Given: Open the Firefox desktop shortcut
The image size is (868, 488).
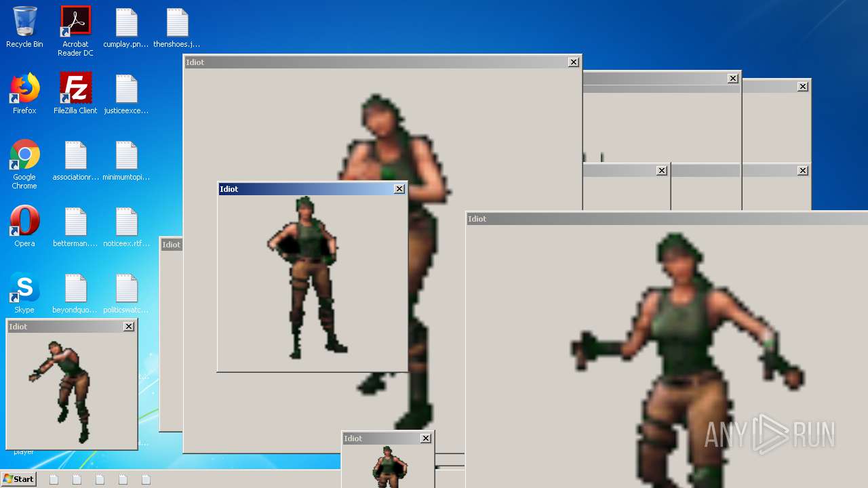Looking at the screenshot, I should (x=24, y=94).
